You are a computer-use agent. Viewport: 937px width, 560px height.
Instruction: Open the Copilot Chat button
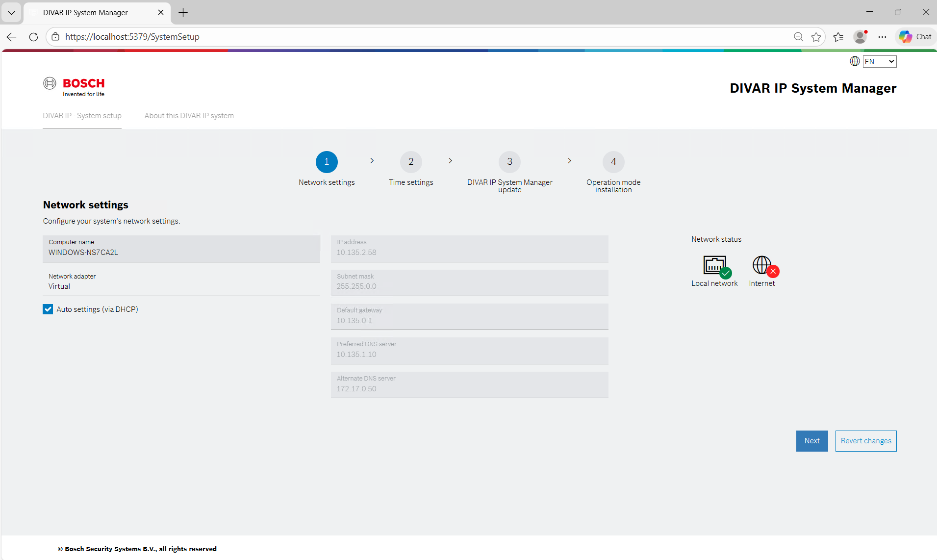point(915,37)
